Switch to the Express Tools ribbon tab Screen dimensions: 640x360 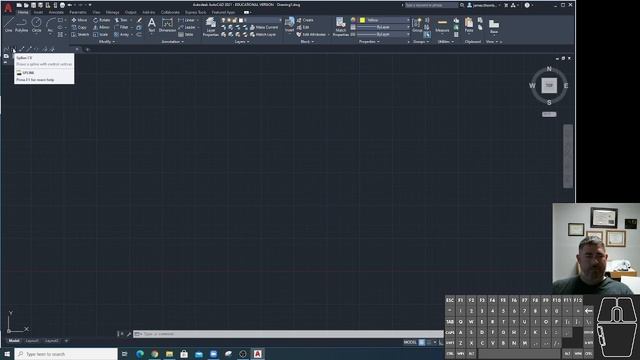click(196, 12)
